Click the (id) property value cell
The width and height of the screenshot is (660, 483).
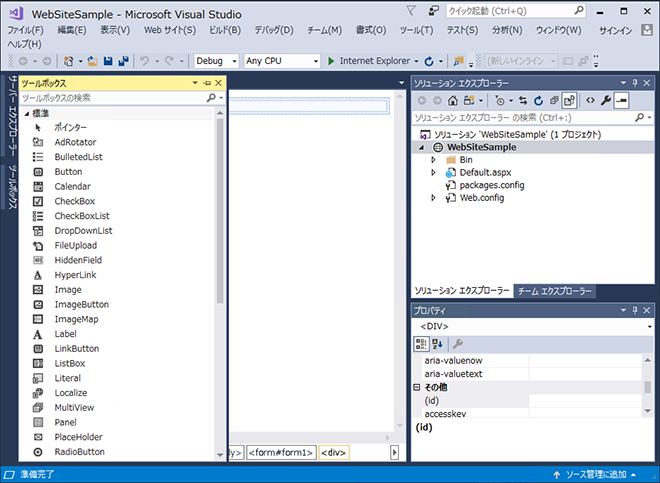(x=585, y=401)
